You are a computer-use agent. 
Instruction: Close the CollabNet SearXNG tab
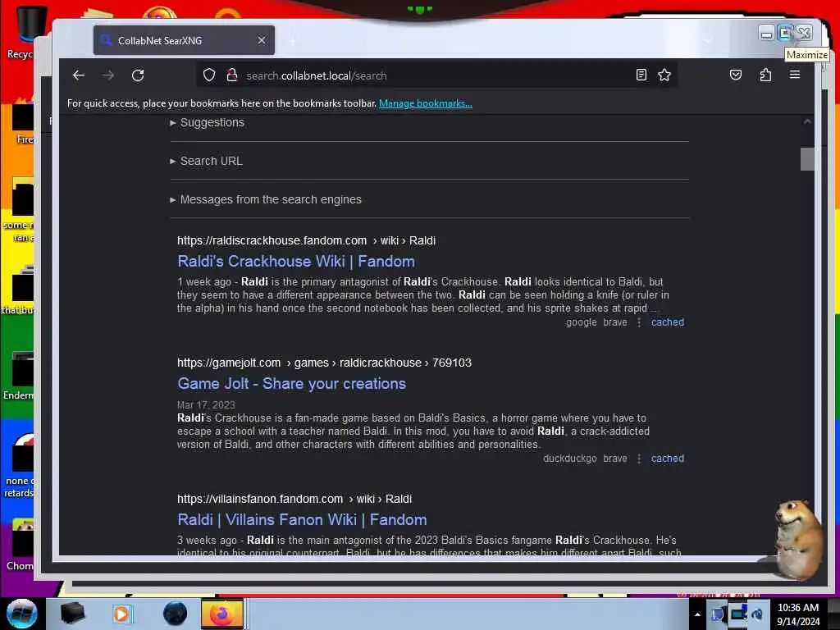click(262, 40)
